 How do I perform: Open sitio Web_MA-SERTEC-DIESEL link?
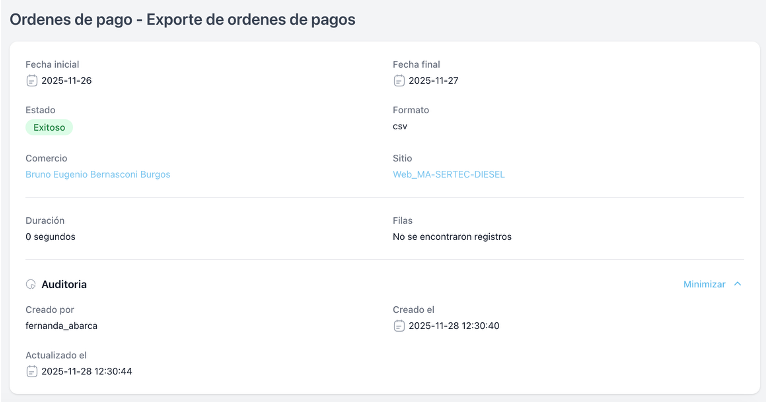pos(448,174)
